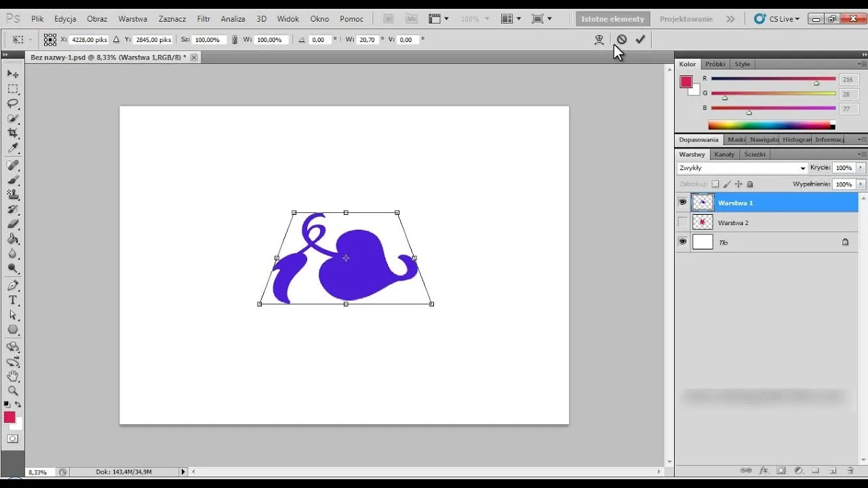Select the Zoom tool

tap(13, 391)
